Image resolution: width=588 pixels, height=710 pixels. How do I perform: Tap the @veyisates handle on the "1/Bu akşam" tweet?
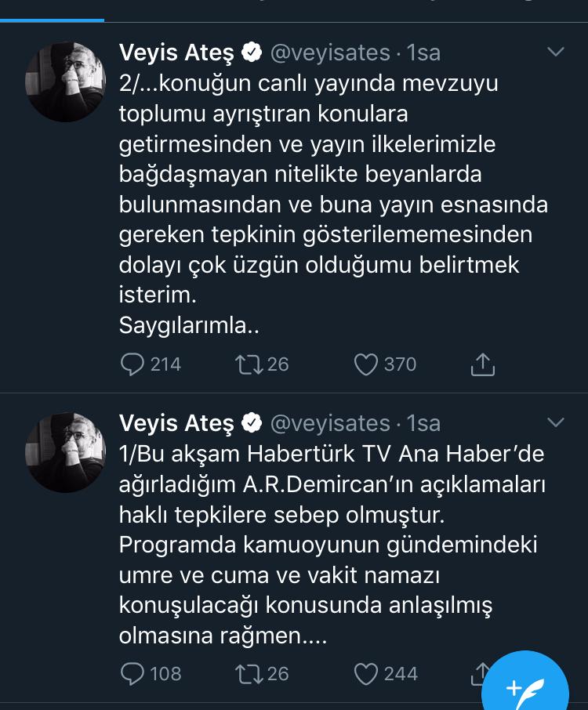(x=330, y=423)
